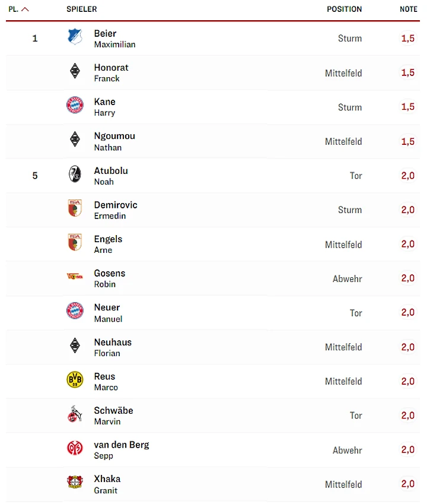The height and width of the screenshot is (504, 433).
Task: Sort table by NOTE column header
Action: [x=408, y=9]
